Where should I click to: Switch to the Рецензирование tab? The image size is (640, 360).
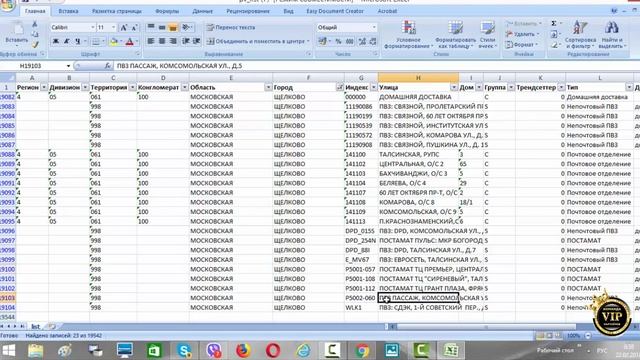248,11
